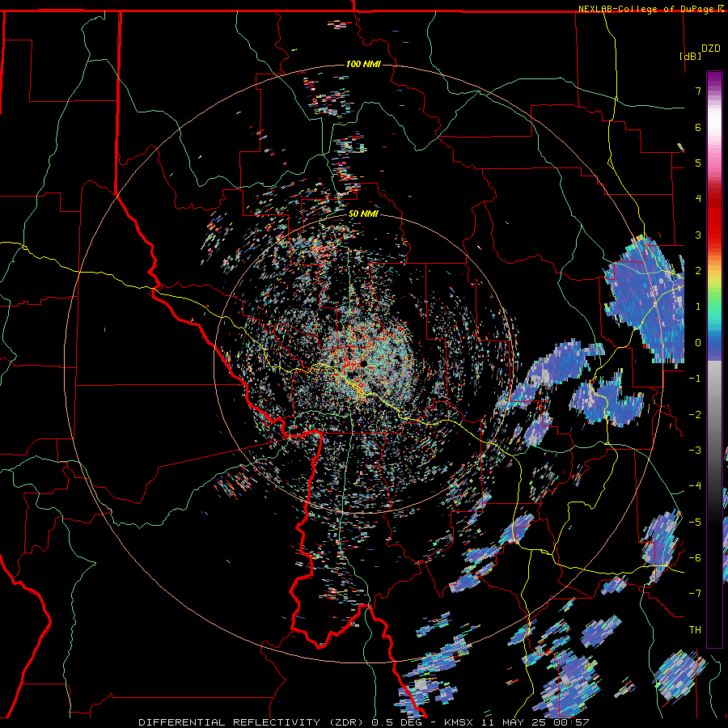Screen dimensions: 728x728
Task: Click the TH threshold label on scale
Action: point(695,630)
